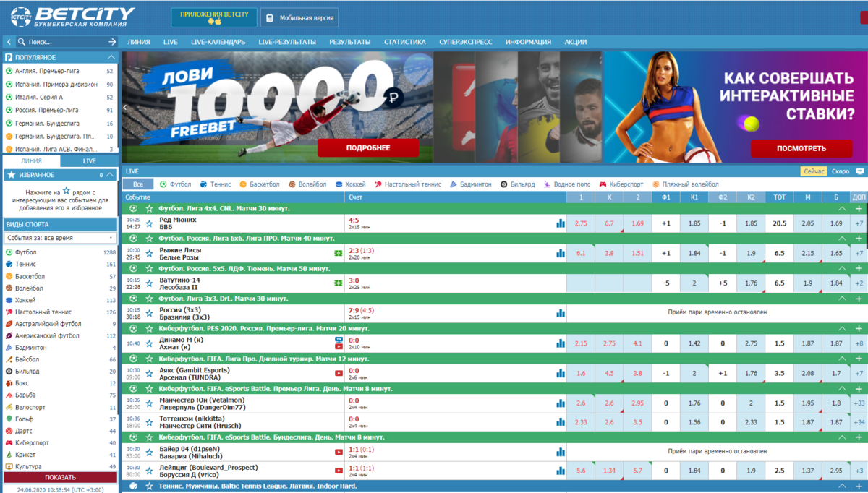
Task: Select the Сейчас filter button
Action: coord(814,171)
